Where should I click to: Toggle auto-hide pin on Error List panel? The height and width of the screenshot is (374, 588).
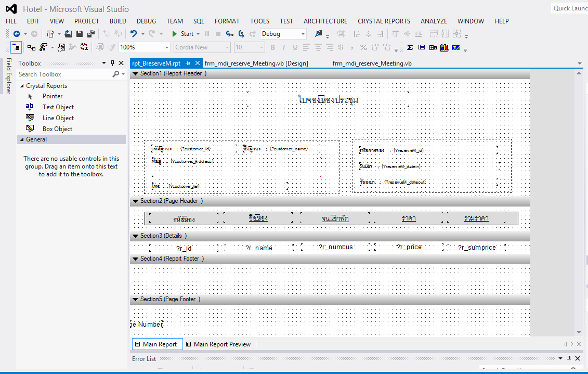point(569,358)
